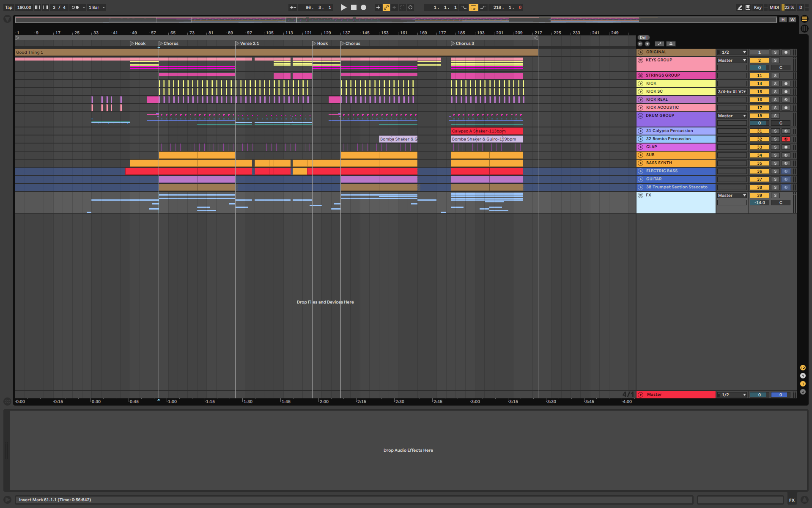The height and width of the screenshot is (508, 812).
Task: Click the Capture MIDI bracket icon
Action: [x=402, y=7]
